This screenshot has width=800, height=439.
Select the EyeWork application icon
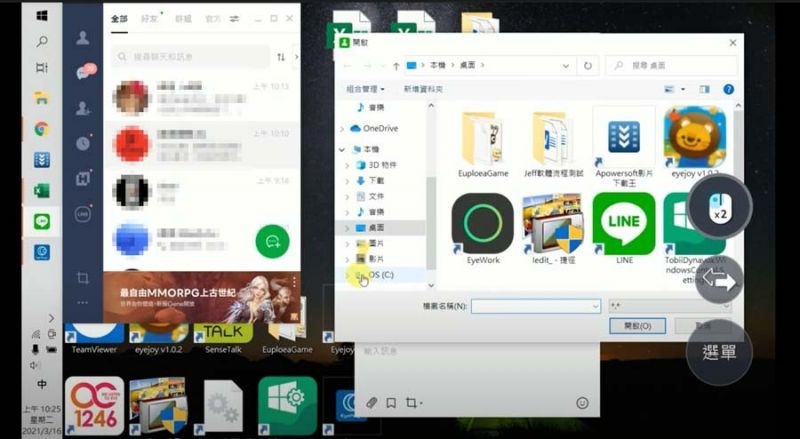click(x=482, y=224)
